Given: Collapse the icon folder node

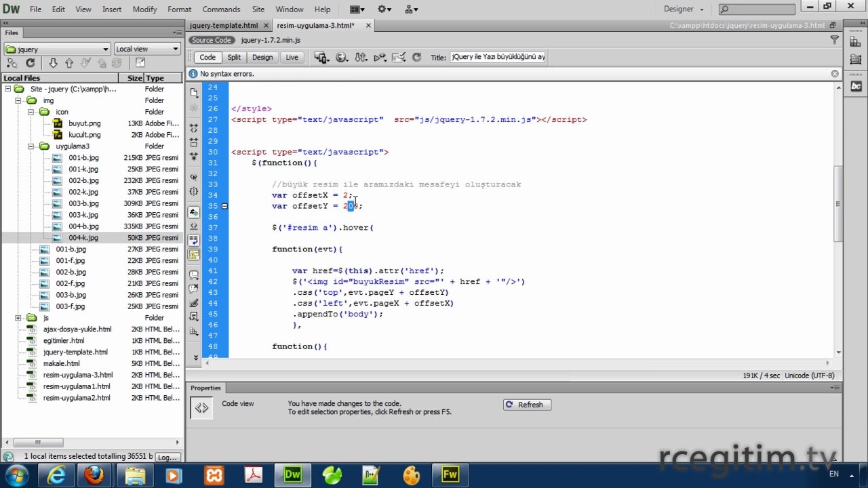Looking at the screenshot, I should click(x=31, y=112).
